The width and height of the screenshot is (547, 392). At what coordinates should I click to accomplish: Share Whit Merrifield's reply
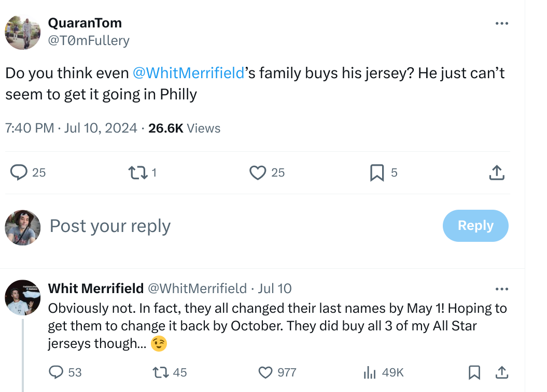tap(502, 372)
